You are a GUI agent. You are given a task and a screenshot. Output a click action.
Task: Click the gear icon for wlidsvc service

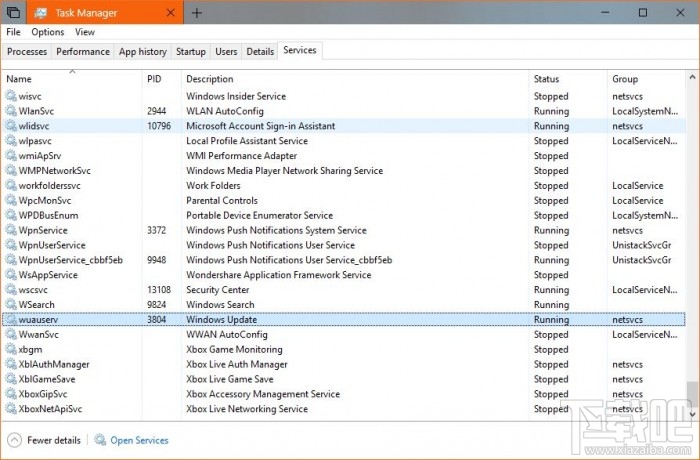pos(11,126)
